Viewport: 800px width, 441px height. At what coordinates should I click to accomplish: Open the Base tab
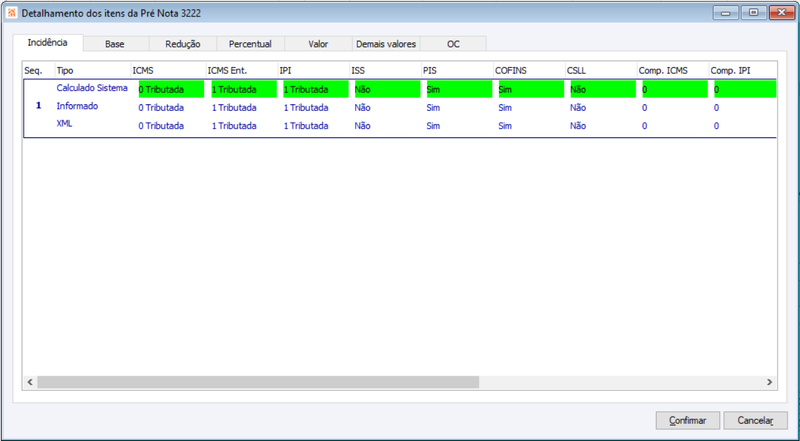(x=115, y=44)
